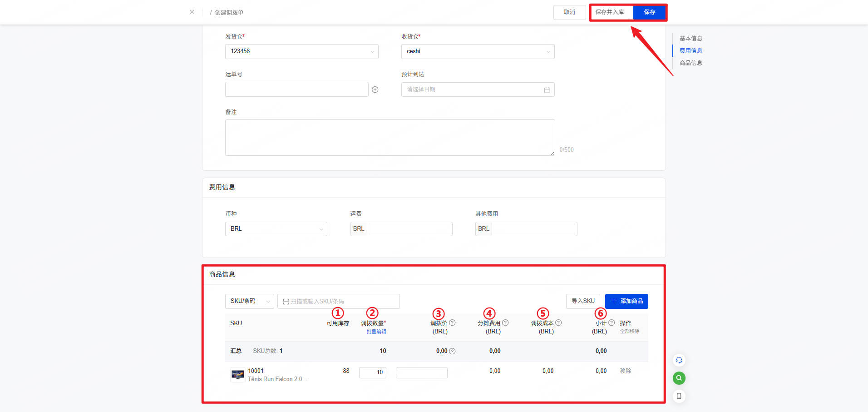Click the calendar icon in 预计到达 field

pyautogui.click(x=547, y=90)
